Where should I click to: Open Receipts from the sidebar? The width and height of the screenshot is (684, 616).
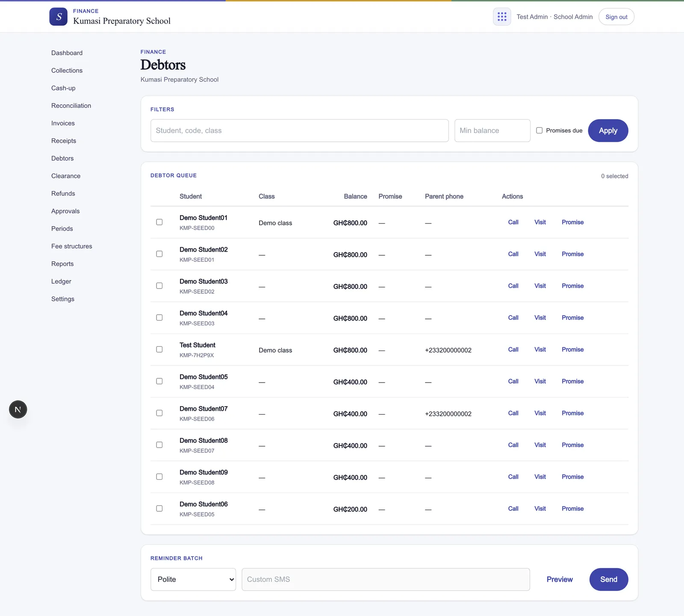click(64, 141)
